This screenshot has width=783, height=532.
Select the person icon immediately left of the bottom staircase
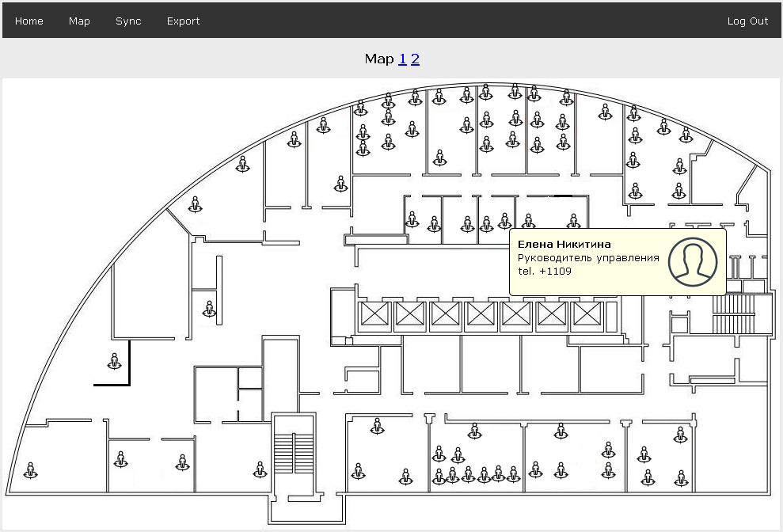260,469
